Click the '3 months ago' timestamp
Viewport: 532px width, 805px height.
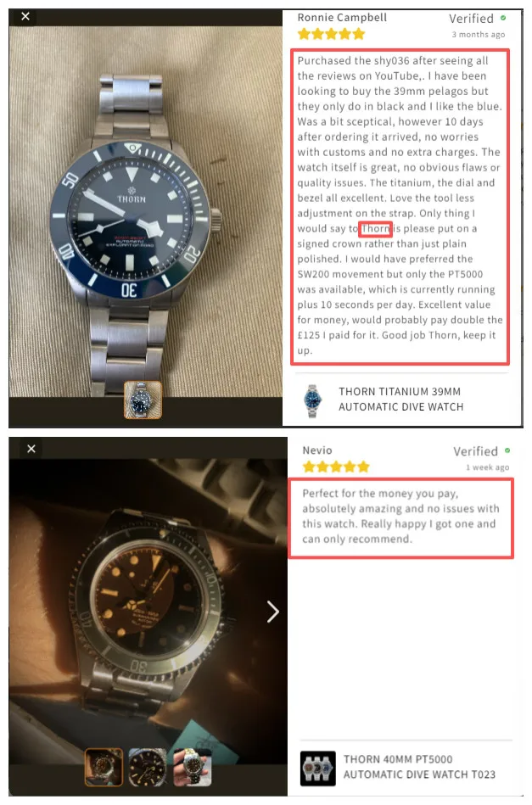click(x=478, y=35)
